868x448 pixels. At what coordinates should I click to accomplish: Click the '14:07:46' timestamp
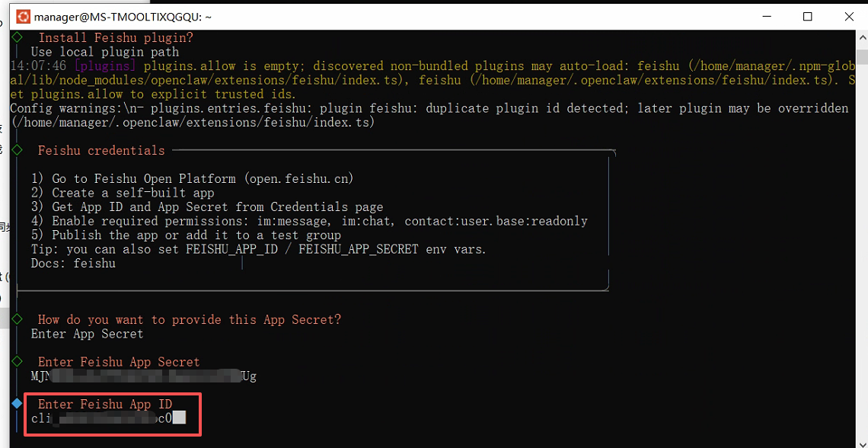tap(39, 66)
